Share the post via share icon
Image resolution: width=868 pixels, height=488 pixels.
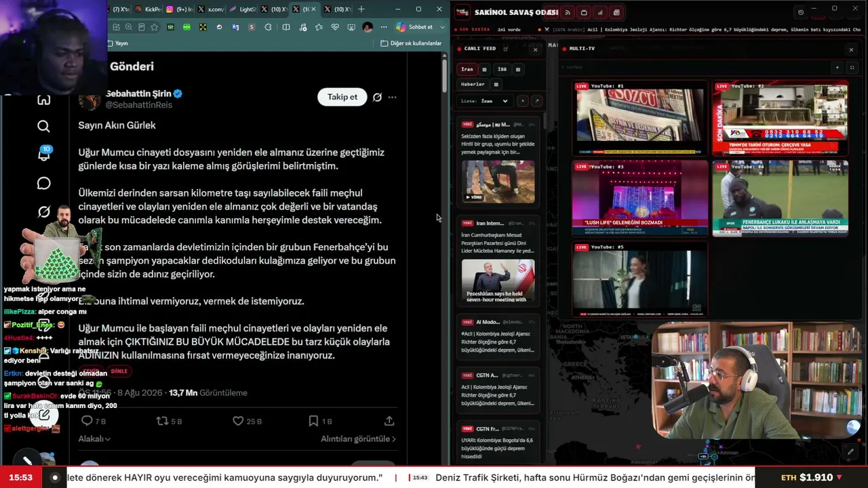[389, 421]
